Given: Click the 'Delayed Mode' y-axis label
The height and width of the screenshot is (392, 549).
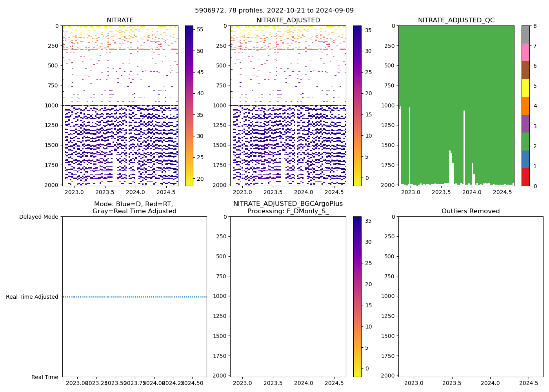Looking at the screenshot, I should pyautogui.click(x=38, y=217).
